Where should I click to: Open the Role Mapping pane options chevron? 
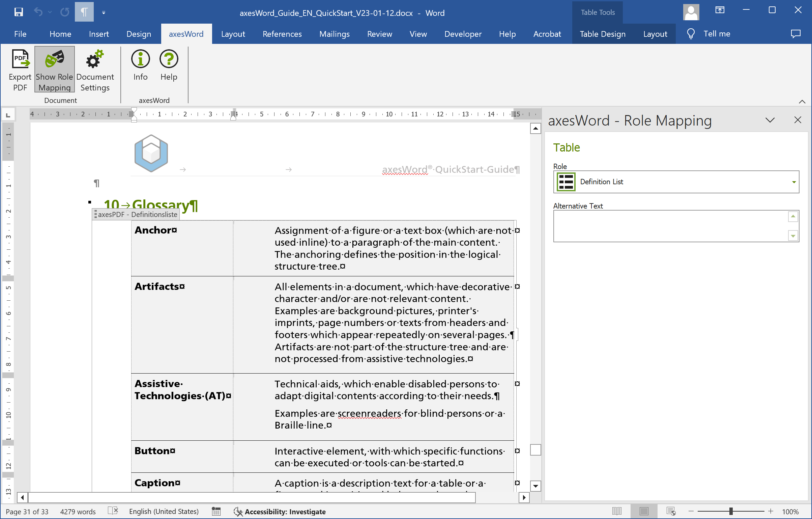(x=770, y=120)
